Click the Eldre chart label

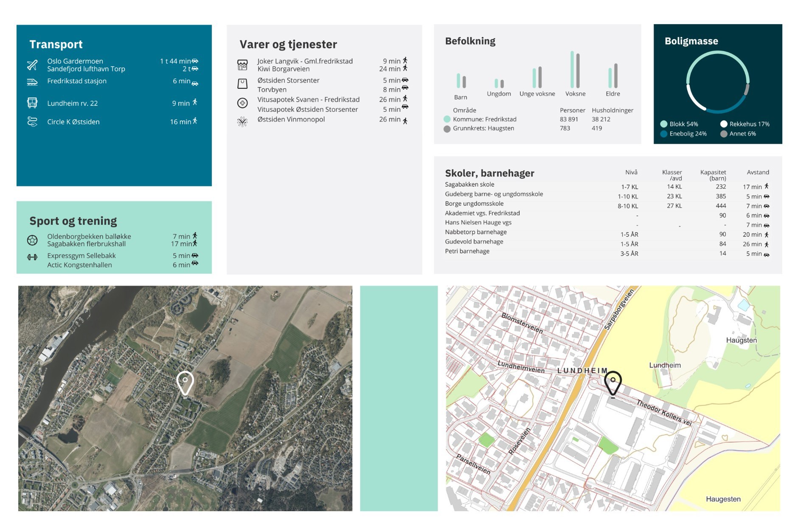[613, 94]
